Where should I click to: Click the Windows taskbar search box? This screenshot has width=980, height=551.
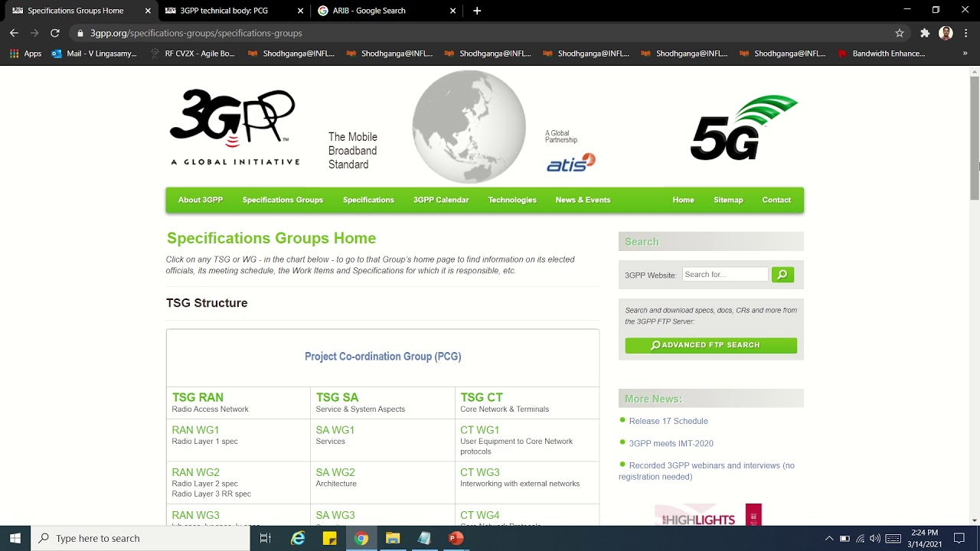[141, 538]
